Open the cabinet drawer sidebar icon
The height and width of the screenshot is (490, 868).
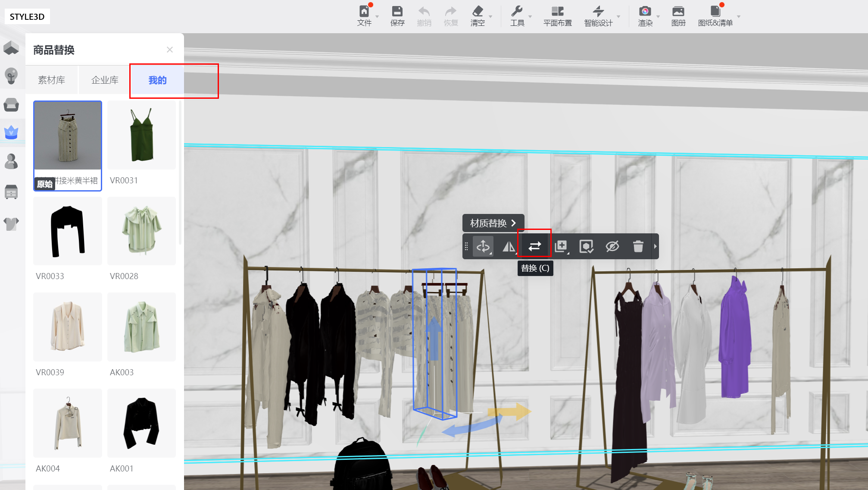(x=11, y=192)
